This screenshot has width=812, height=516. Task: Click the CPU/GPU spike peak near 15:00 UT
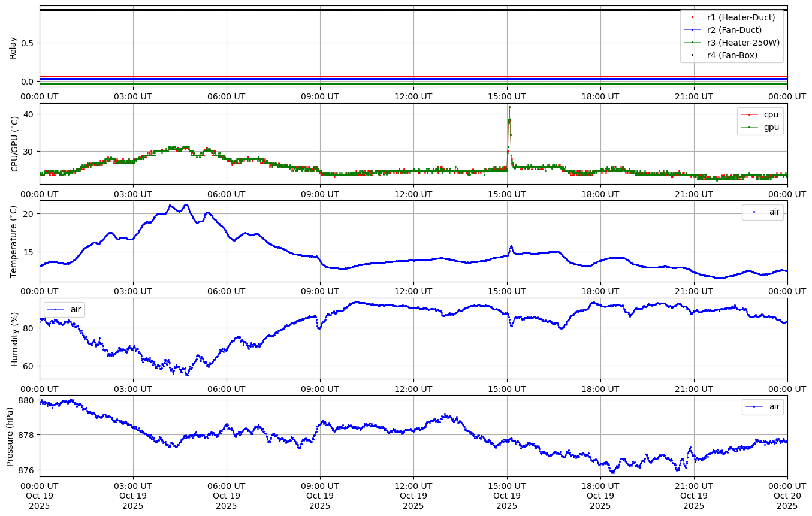[509, 107]
